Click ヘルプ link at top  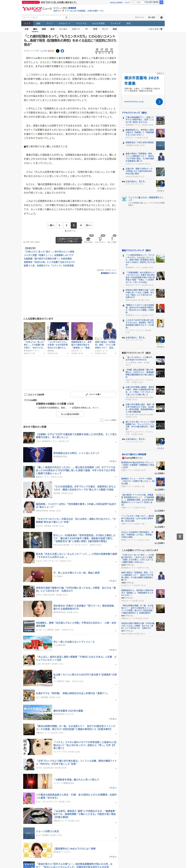tap(127, 2)
